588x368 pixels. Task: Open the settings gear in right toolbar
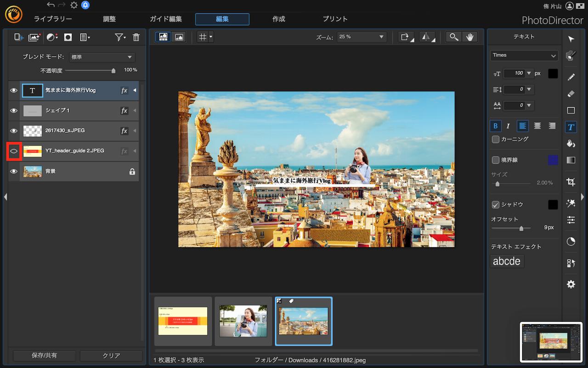(x=571, y=284)
